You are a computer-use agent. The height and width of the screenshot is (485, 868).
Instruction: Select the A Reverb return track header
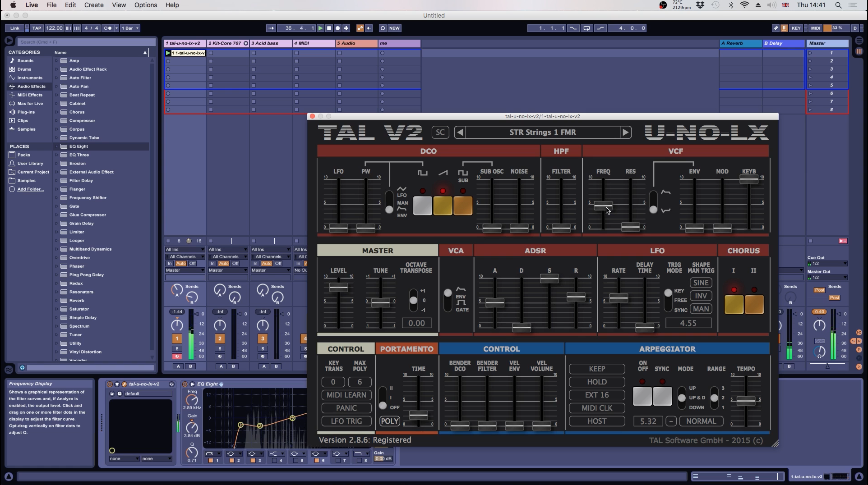click(740, 43)
